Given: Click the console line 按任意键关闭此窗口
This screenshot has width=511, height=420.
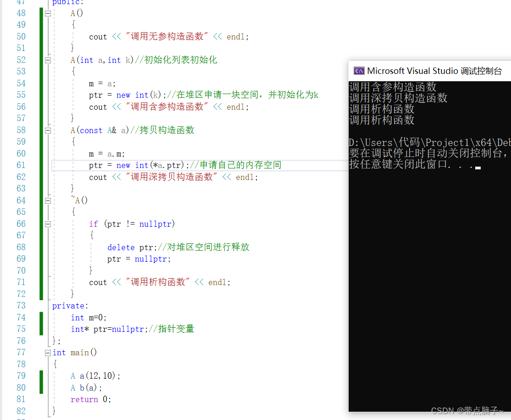Looking at the screenshot, I should 411,164.
